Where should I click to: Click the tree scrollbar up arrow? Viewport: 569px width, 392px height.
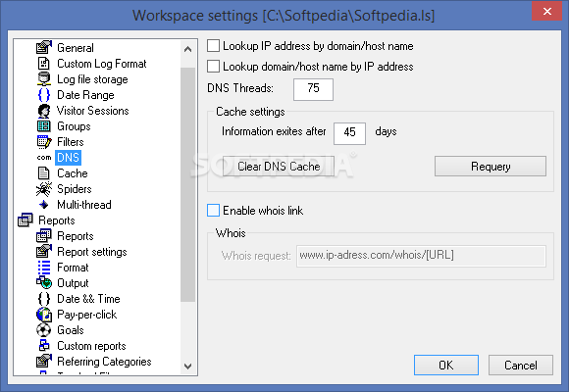click(x=187, y=49)
